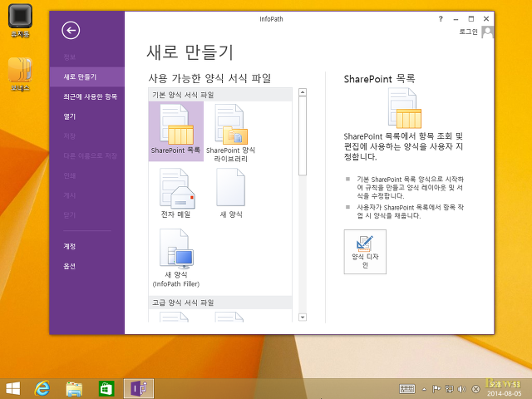
Task: Open 최근에 사용한 항목 menu
Action: (87, 96)
